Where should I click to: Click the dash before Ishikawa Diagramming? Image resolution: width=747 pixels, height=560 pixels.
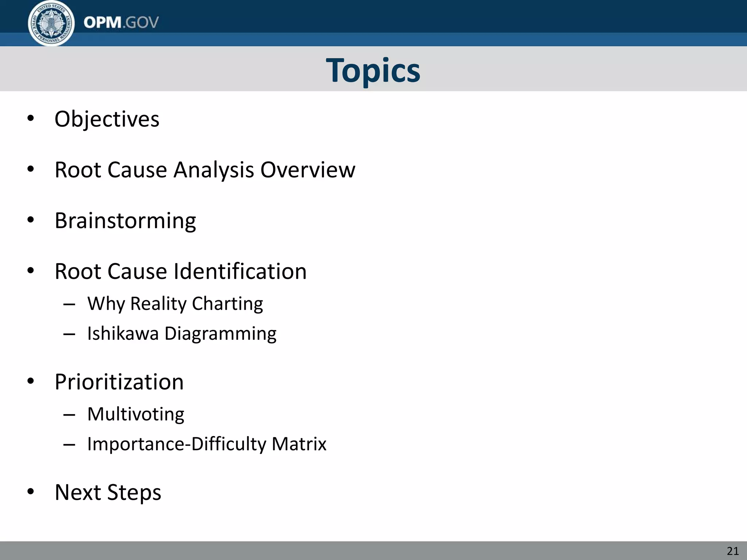(x=69, y=334)
